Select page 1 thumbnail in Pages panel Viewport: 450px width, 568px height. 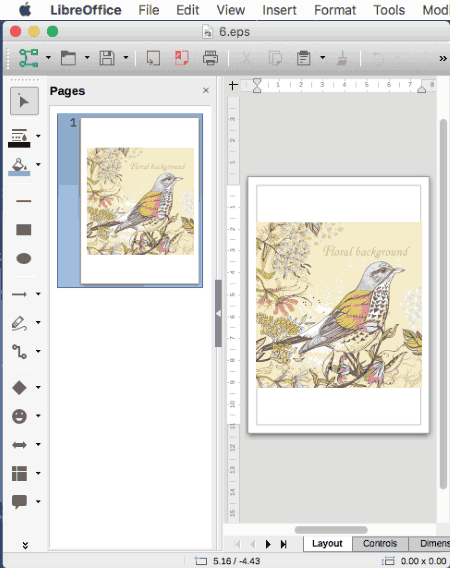click(130, 201)
